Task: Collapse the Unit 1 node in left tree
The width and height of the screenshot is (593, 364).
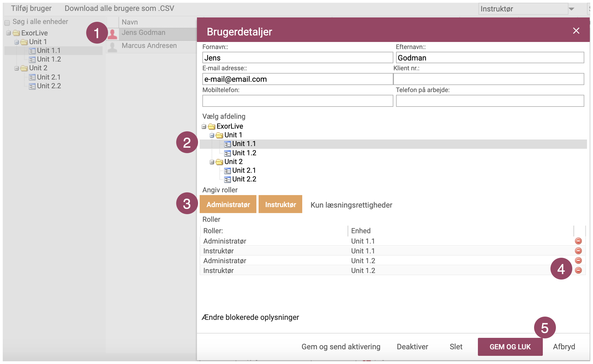Action: pos(16,42)
